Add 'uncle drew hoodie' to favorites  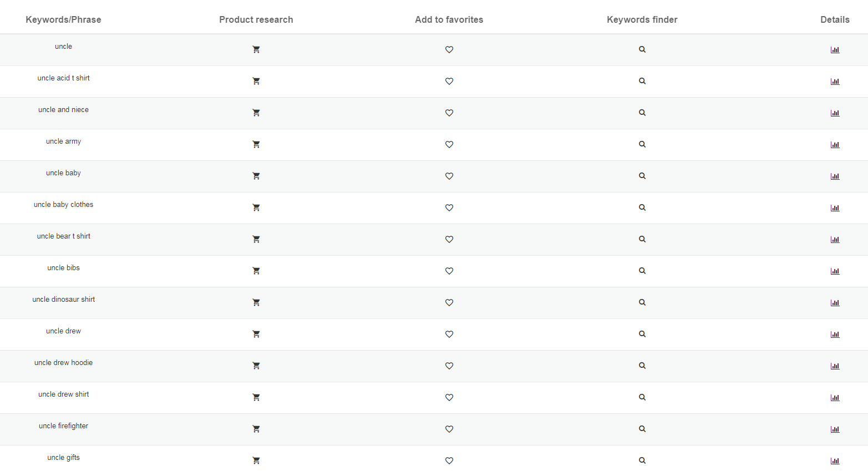[449, 366]
